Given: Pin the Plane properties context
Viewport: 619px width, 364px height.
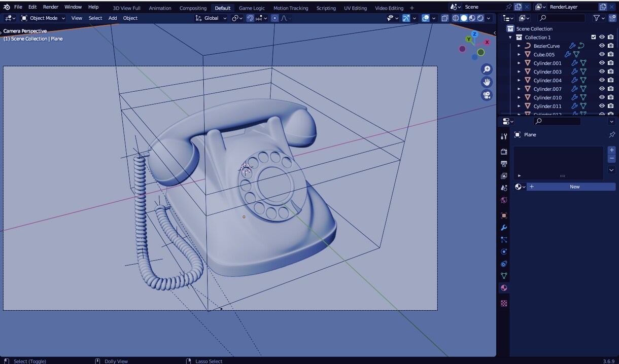Looking at the screenshot, I should [x=611, y=135].
